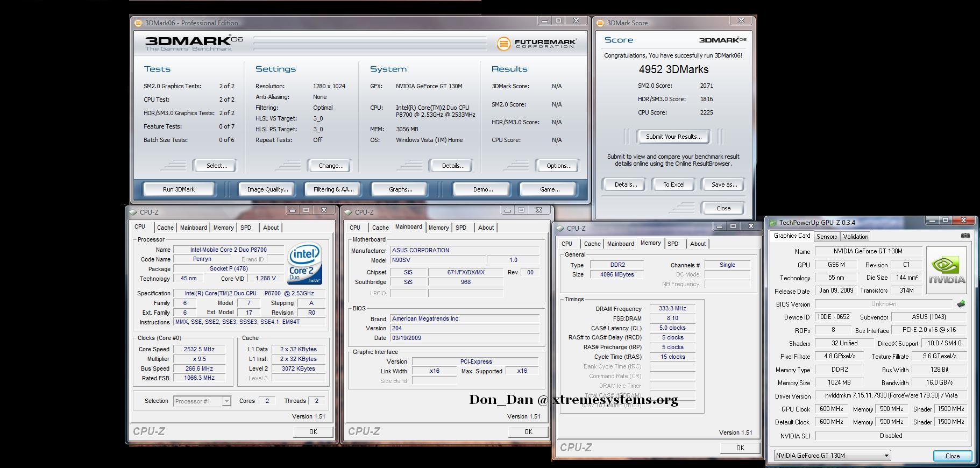
Task: Click Run 3DMark button
Action: click(179, 189)
